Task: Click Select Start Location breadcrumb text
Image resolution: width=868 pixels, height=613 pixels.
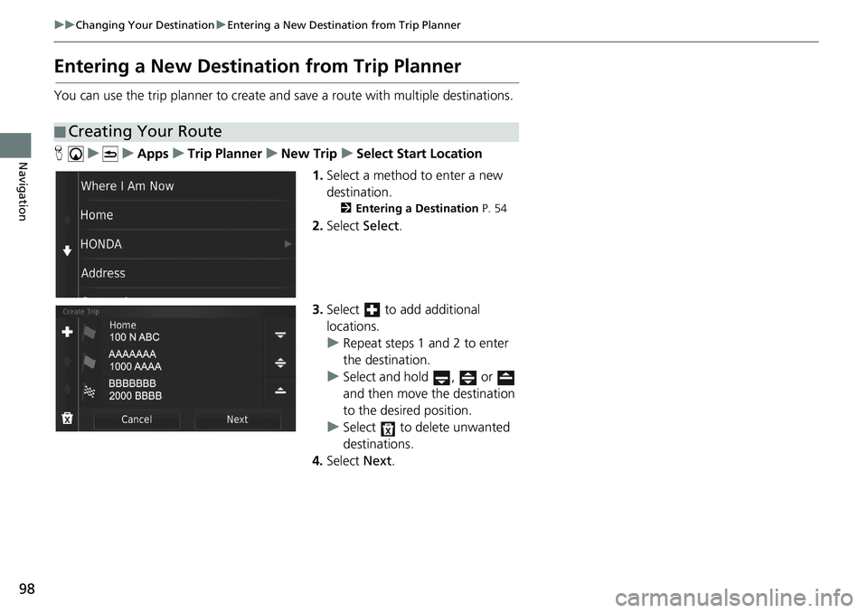Action: pos(419,154)
